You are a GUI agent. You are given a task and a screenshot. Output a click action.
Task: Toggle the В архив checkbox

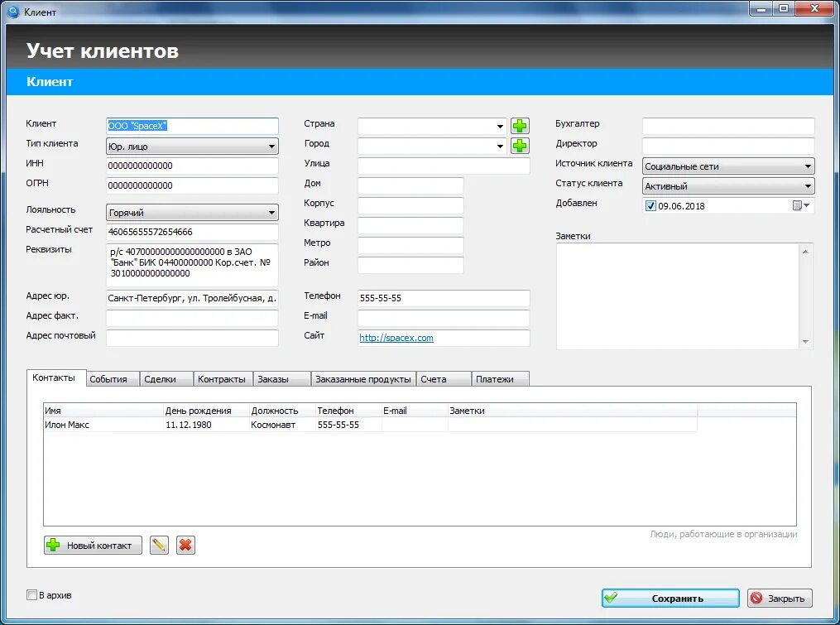(31, 595)
